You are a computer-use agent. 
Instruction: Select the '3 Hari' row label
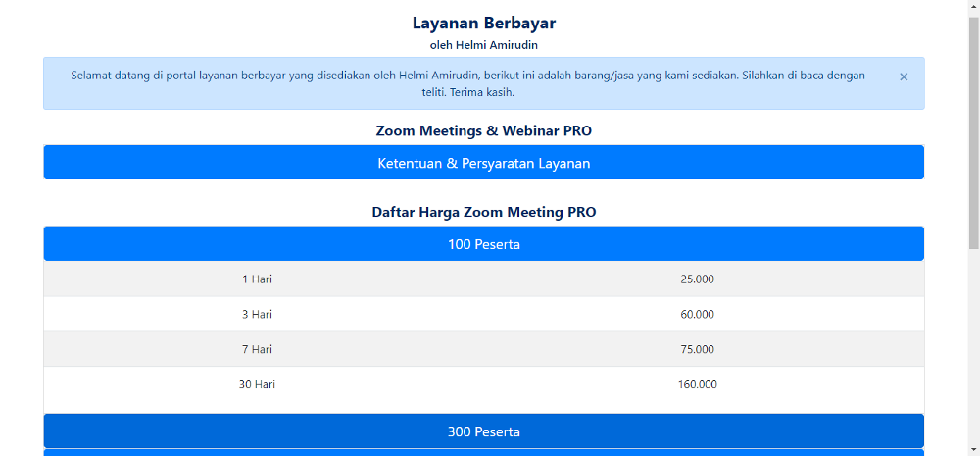click(x=257, y=314)
